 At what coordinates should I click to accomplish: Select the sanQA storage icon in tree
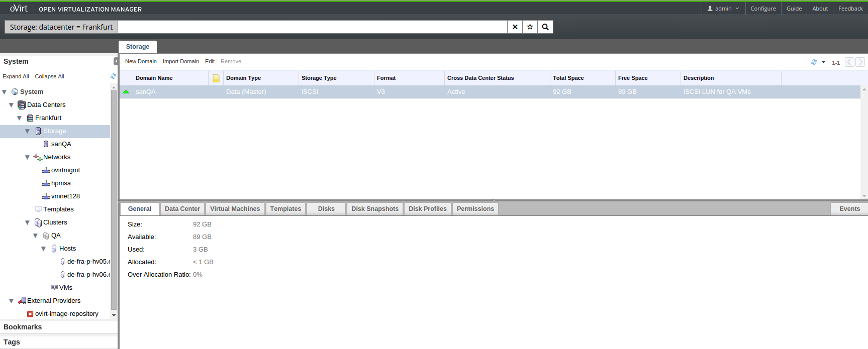coord(46,144)
